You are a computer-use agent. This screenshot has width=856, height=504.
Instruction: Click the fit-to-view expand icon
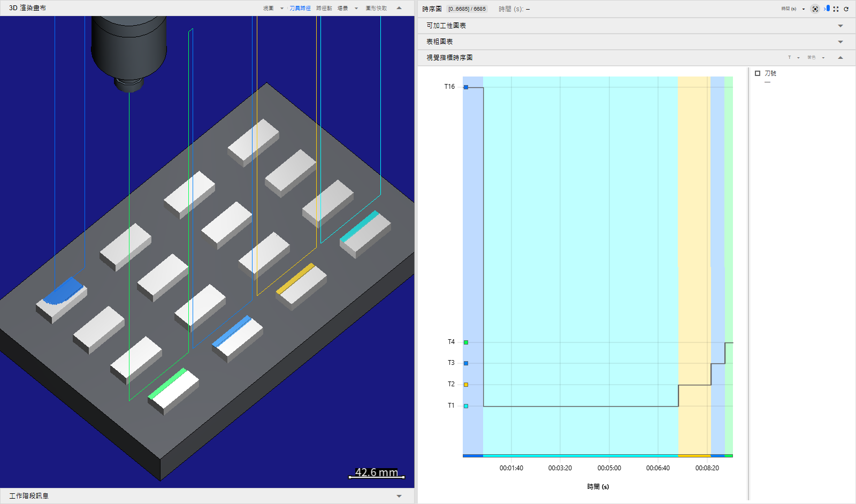click(x=836, y=9)
